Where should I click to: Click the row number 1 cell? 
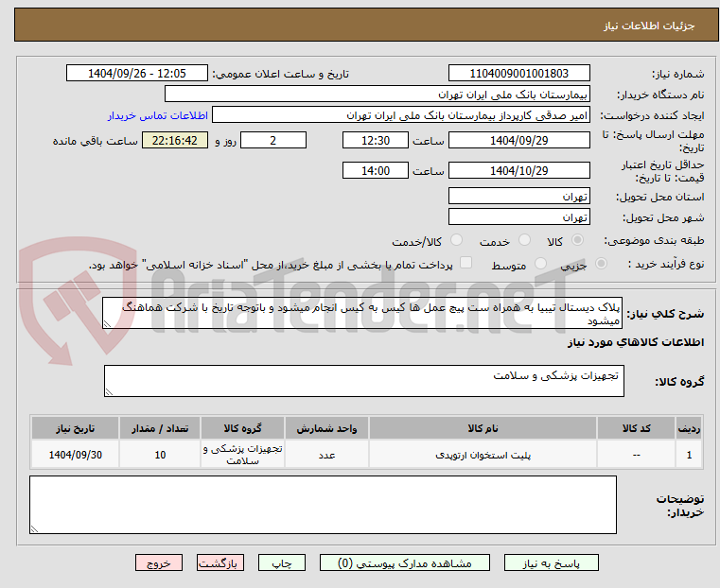tap(689, 455)
